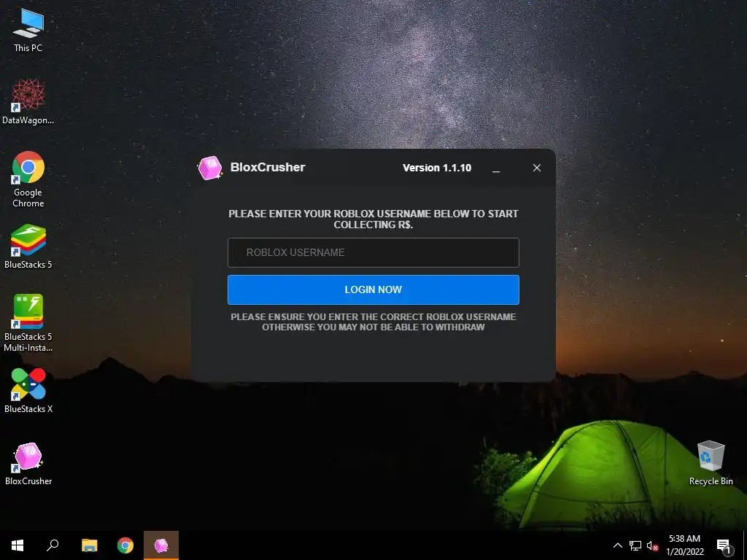Open taskbar search magnifier
Screen dimensions: 747x560
pos(53,545)
